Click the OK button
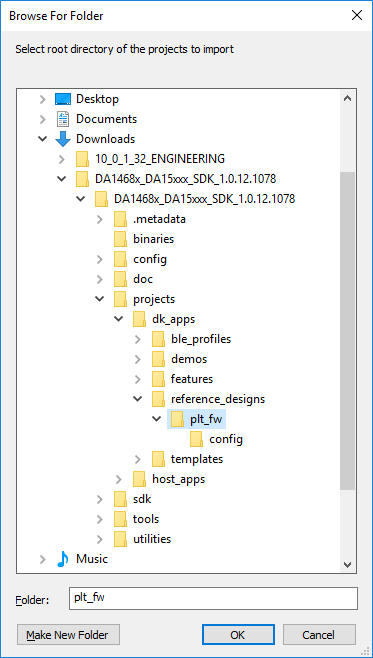 click(x=238, y=635)
